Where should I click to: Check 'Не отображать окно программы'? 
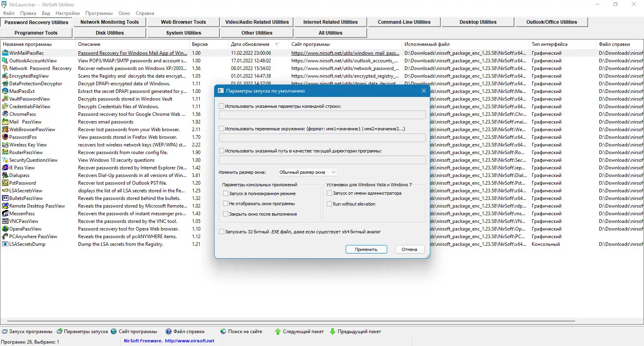225,204
